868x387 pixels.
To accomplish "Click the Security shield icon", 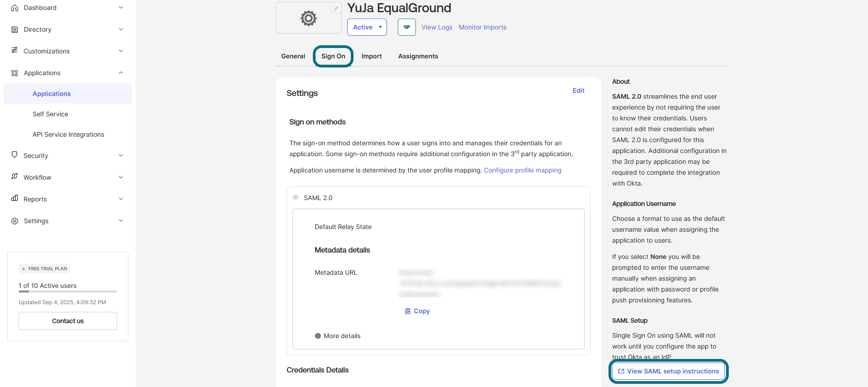I will point(14,155).
